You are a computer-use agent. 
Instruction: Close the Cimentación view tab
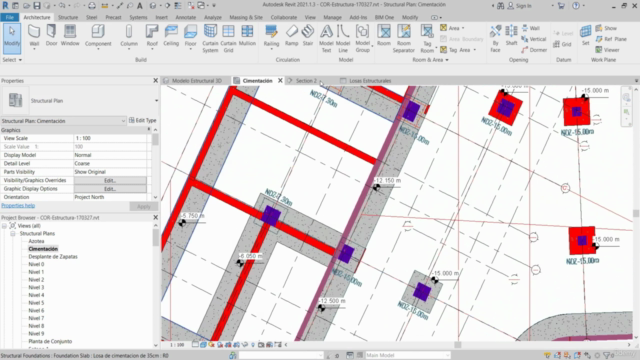coord(280,81)
